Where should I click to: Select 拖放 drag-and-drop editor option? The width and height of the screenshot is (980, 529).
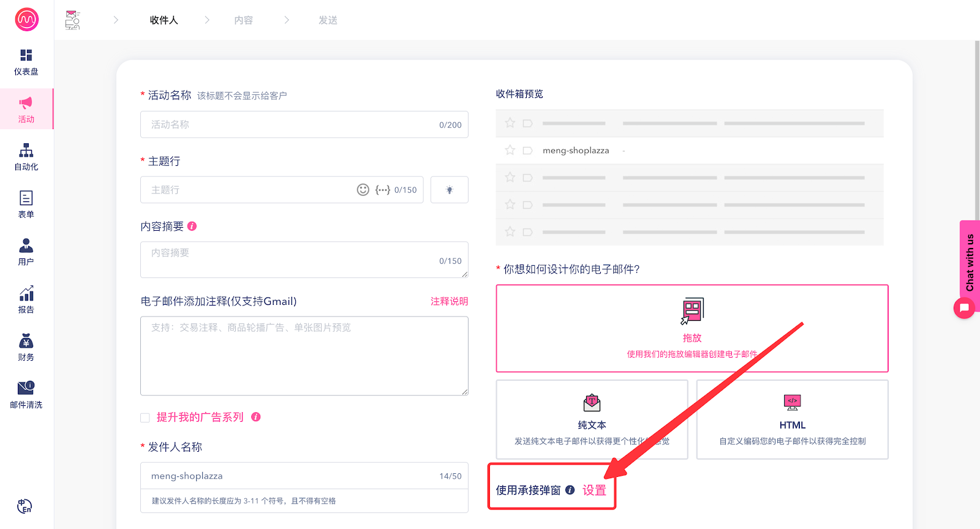tap(692, 328)
